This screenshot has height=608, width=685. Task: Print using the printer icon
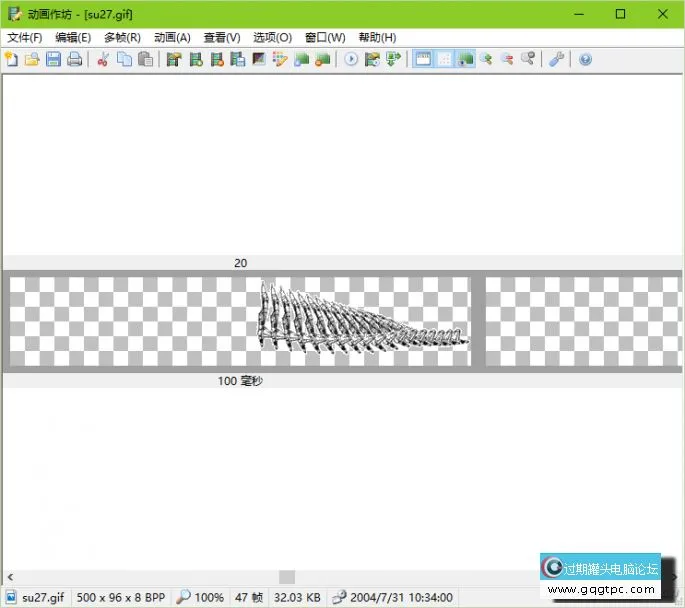coord(75,59)
